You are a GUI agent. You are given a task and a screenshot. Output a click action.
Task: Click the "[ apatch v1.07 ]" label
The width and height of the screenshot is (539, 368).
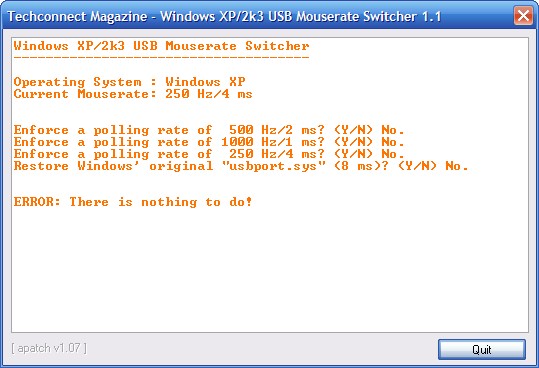49,348
